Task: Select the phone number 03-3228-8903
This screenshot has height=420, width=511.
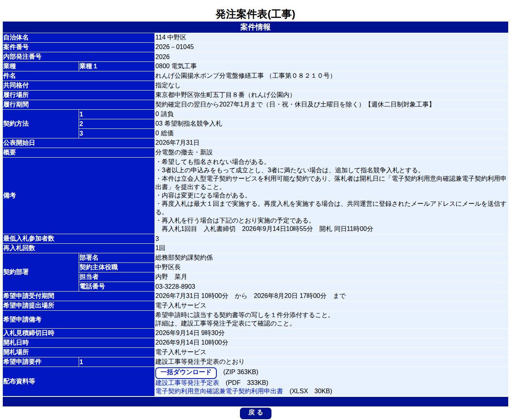Action: tap(175, 286)
